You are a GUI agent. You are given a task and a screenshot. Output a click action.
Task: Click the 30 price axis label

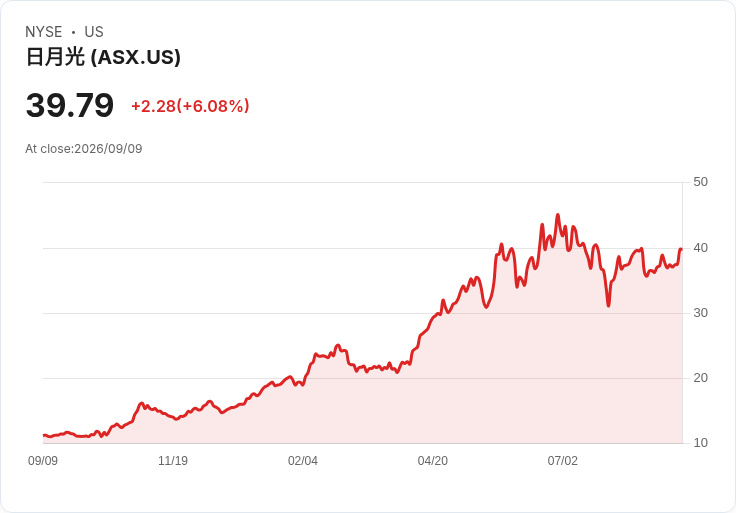(700, 313)
